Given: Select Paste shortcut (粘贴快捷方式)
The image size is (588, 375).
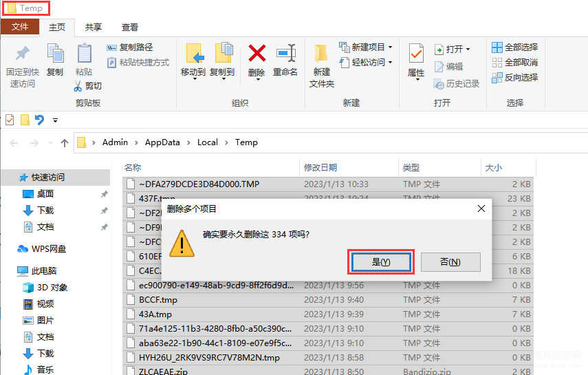Looking at the screenshot, I should click(138, 63).
